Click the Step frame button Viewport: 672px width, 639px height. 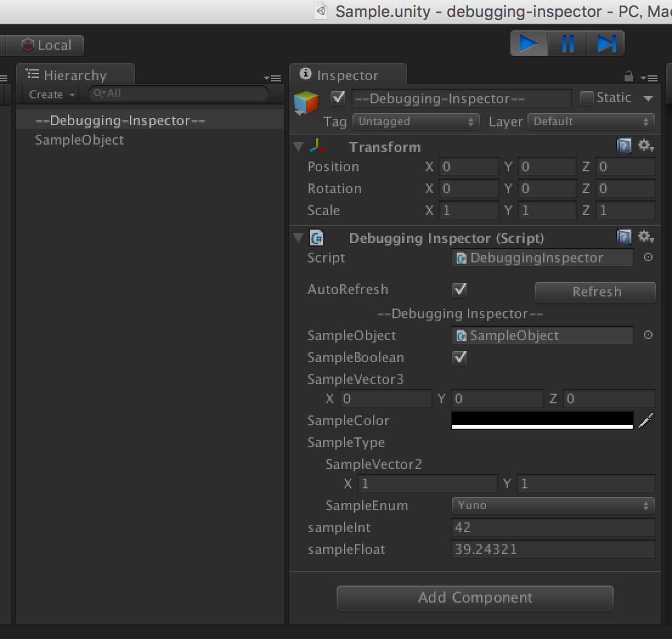(x=606, y=44)
